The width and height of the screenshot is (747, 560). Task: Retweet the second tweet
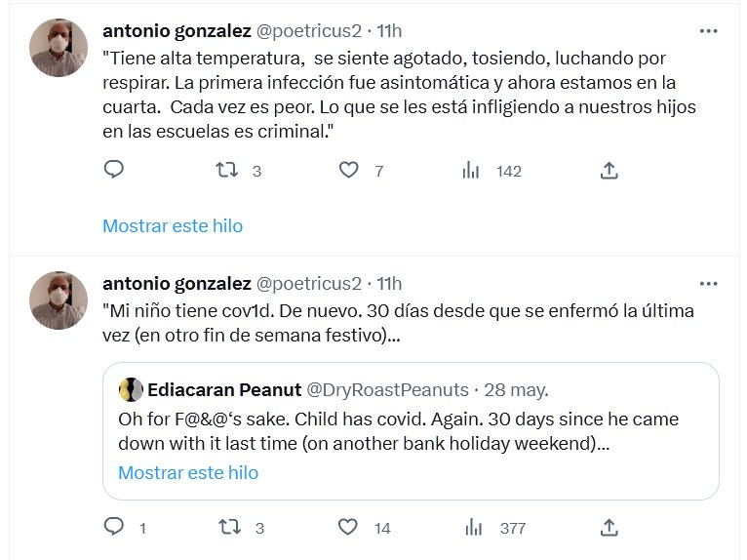226,528
